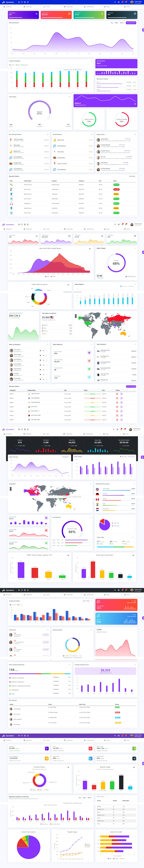
Task: Select Day tab in Monthly Revenue
Action: tap(112, 23)
